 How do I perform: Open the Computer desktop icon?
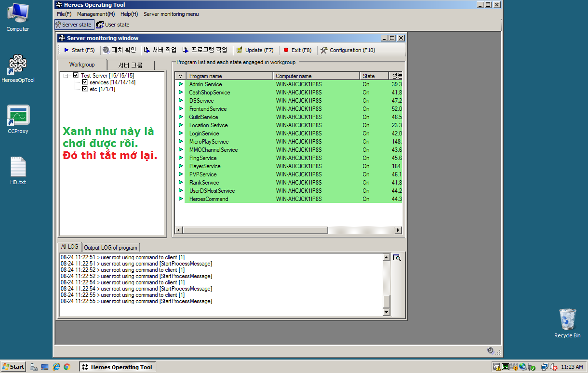click(18, 17)
